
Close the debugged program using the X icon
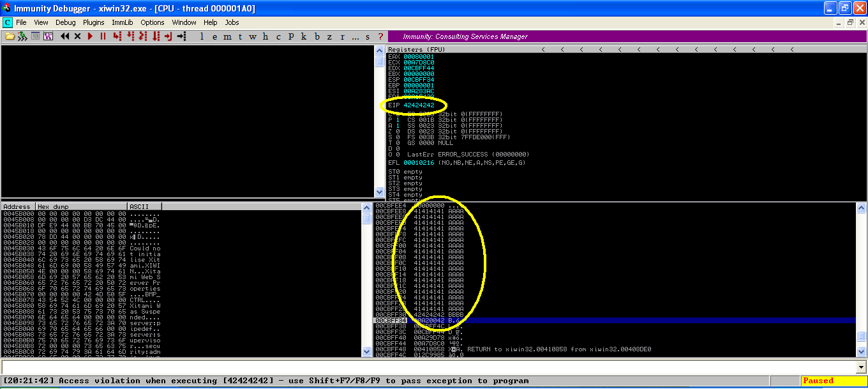click(78, 36)
